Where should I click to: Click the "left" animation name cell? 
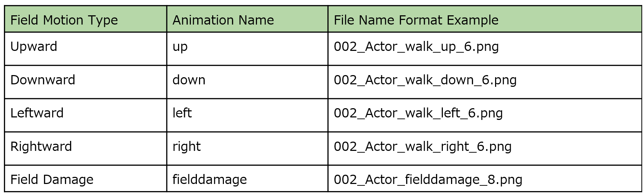(x=182, y=113)
